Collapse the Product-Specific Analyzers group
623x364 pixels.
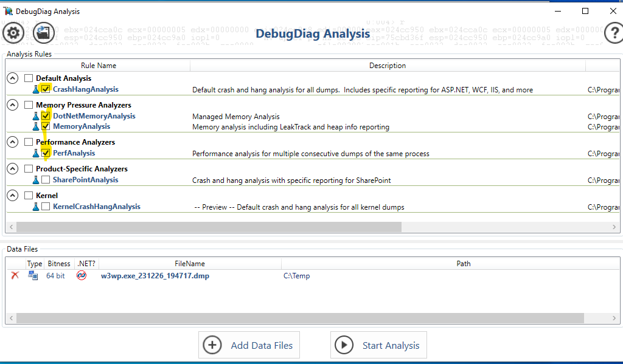click(13, 169)
